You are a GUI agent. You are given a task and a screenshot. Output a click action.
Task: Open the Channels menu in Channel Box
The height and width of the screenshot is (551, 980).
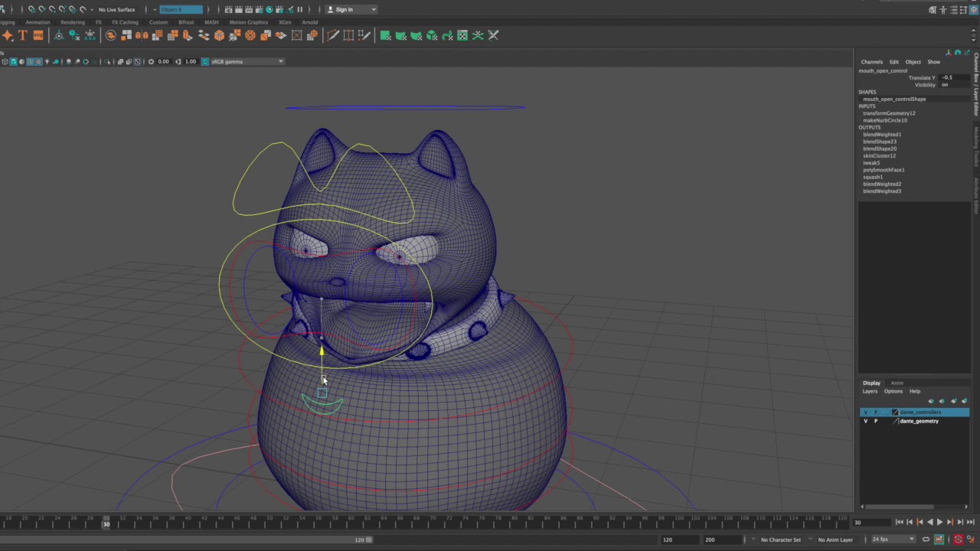[x=871, y=62]
